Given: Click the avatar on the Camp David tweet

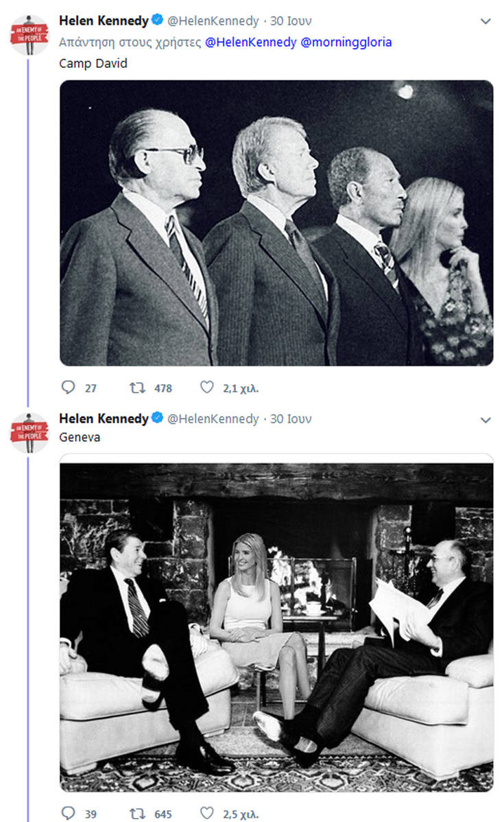Looking at the screenshot, I should [29, 34].
